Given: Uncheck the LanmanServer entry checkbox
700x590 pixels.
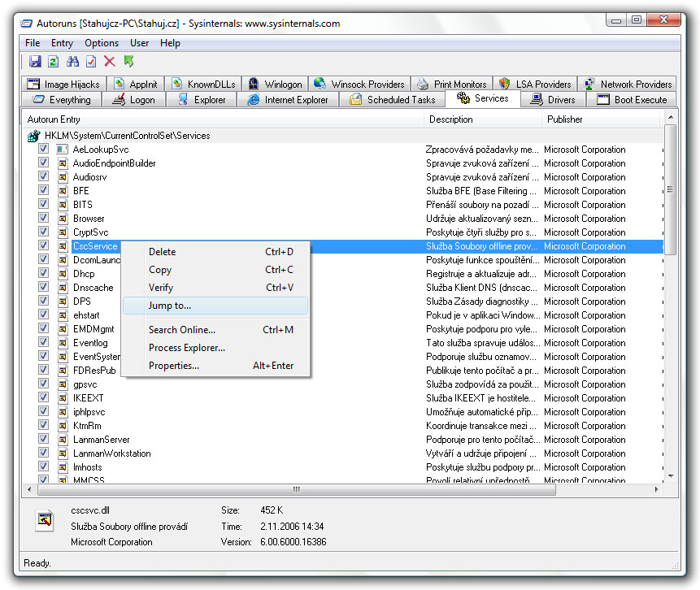Looking at the screenshot, I should [43, 439].
